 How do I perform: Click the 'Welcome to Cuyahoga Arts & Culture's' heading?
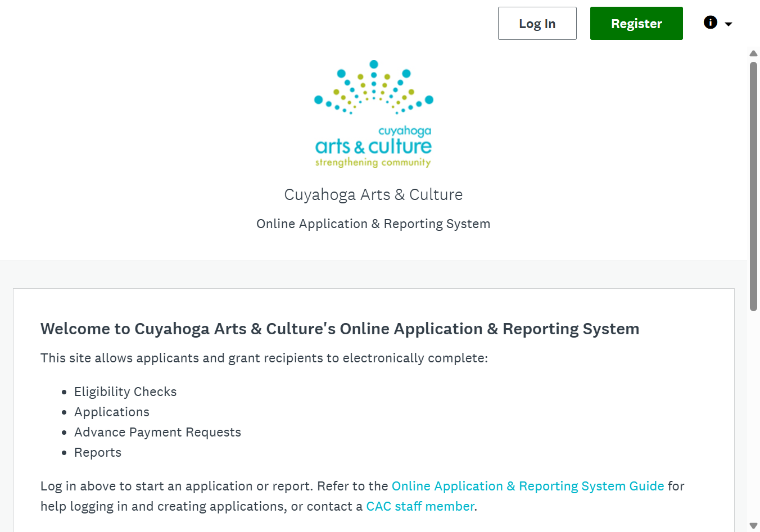[340, 329]
